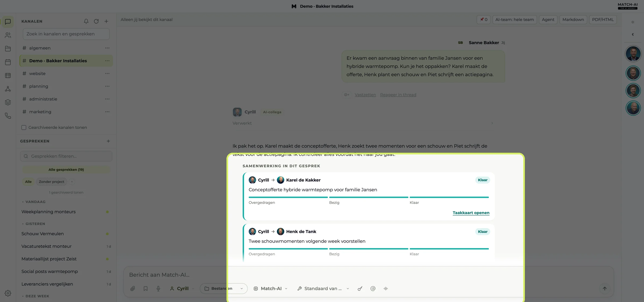644x302 pixels.
Task: Open the calendar icon in left sidebar
Action: coord(8,62)
